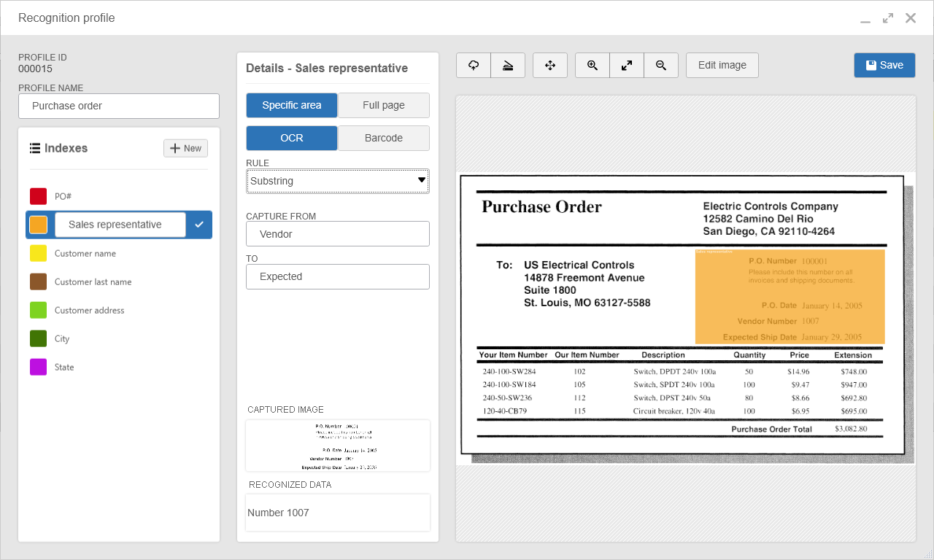934x560 pixels.
Task: Zoom in on the document image
Action: pyautogui.click(x=593, y=65)
